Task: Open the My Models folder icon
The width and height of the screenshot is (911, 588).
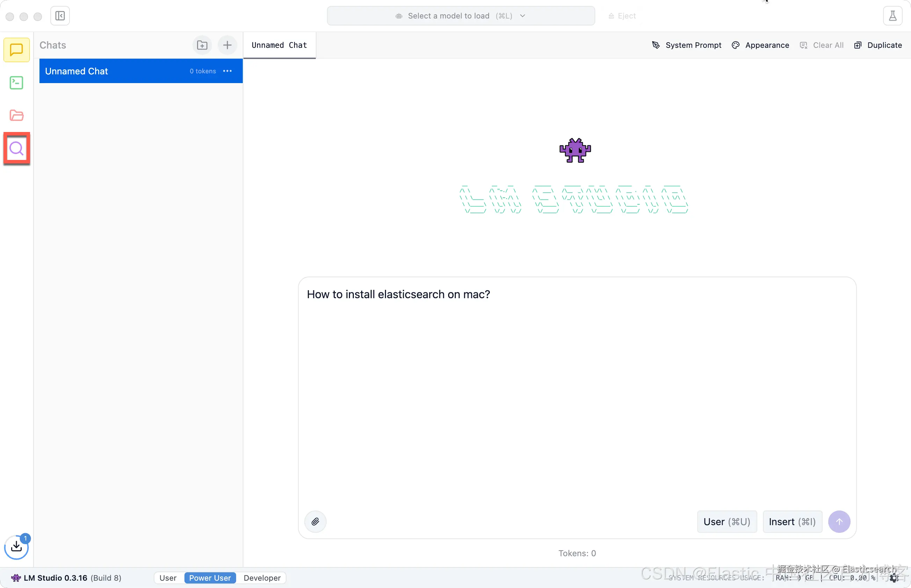Action: pos(16,115)
